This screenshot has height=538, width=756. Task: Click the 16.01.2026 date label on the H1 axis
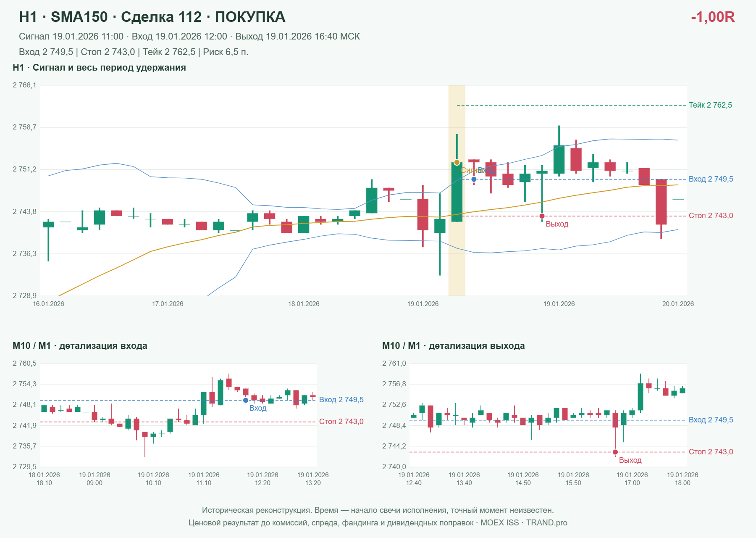[49, 304]
